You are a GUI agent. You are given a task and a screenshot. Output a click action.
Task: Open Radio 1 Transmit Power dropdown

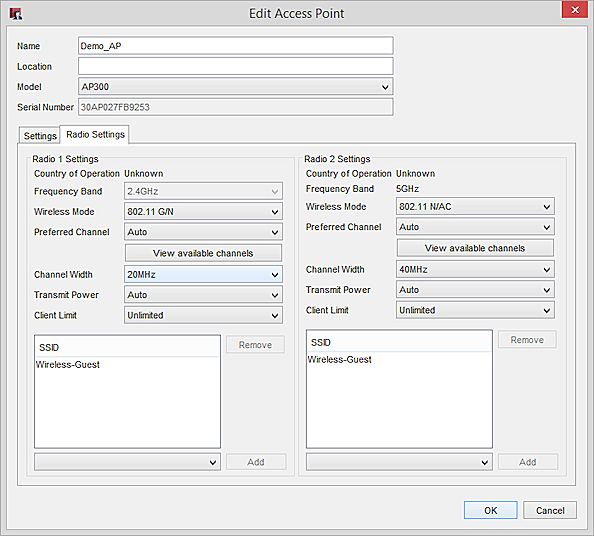pos(203,295)
